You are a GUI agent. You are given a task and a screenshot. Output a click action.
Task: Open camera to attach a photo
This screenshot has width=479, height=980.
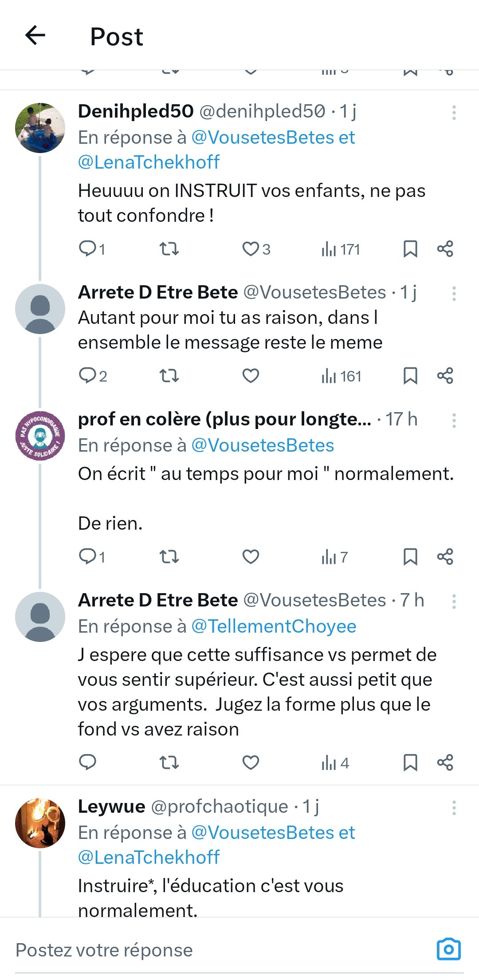[448, 950]
